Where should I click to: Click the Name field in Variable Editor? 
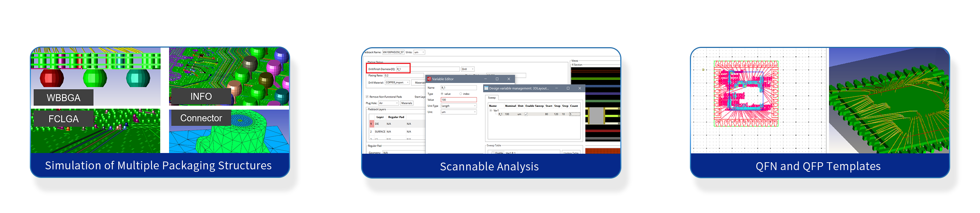coord(458,88)
